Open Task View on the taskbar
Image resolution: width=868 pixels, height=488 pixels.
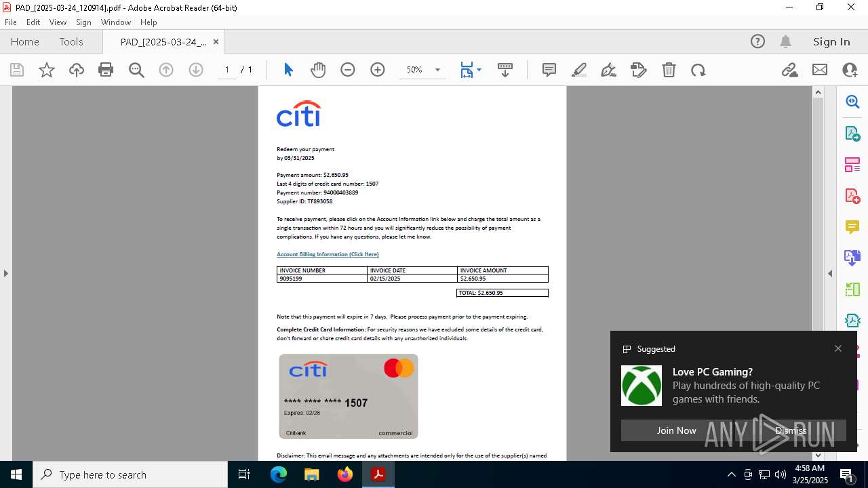(x=244, y=474)
